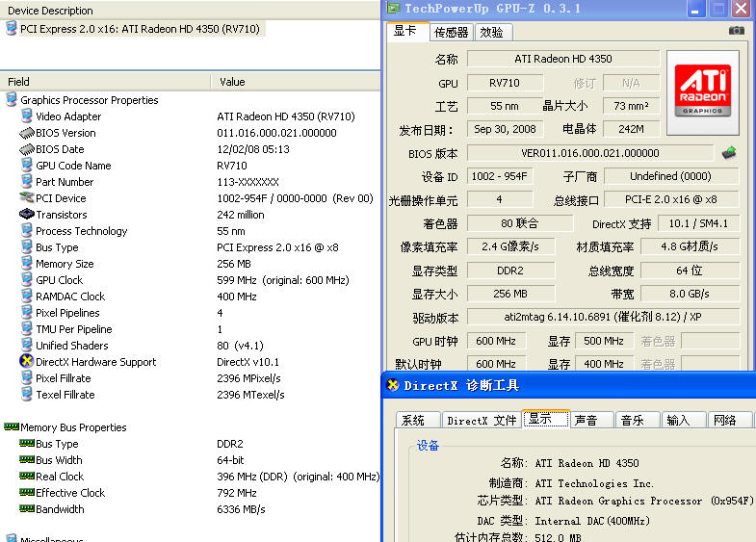This screenshot has height=542, width=756.
Task: Click the GPU Code Name row icon
Action: (x=27, y=166)
